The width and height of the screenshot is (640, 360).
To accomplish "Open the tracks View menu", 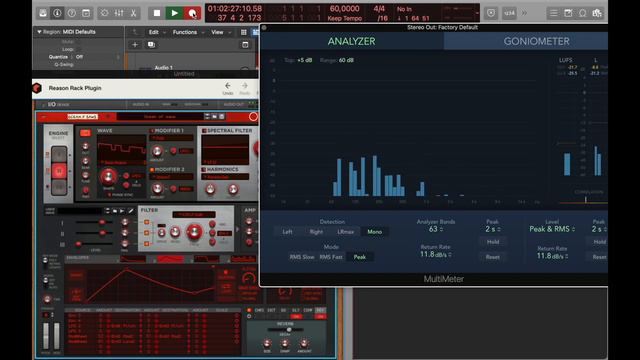I will (x=220, y=32).
